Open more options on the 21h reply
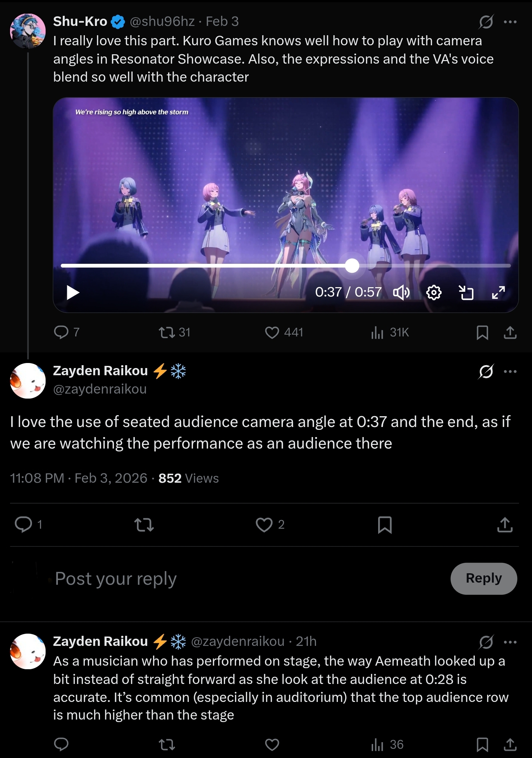Image resolution: width=532 pixels, height=758 pixels. tap(510, 642)
